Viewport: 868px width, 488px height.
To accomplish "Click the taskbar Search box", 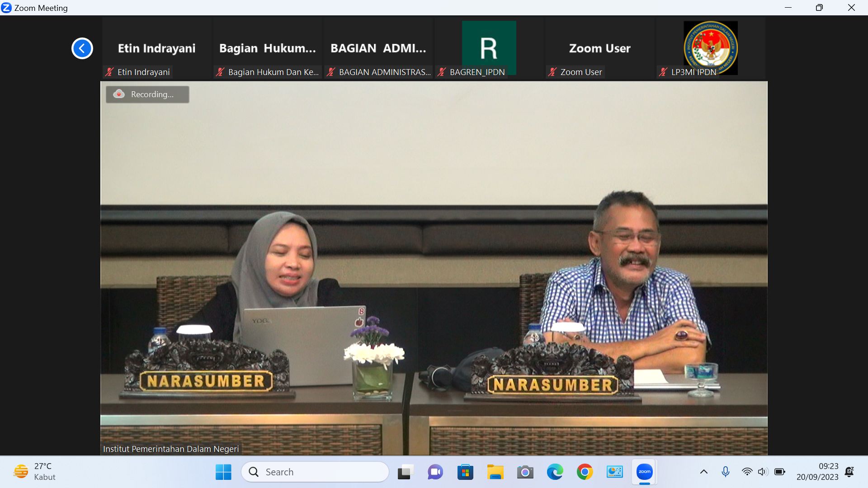I will 315,472.
